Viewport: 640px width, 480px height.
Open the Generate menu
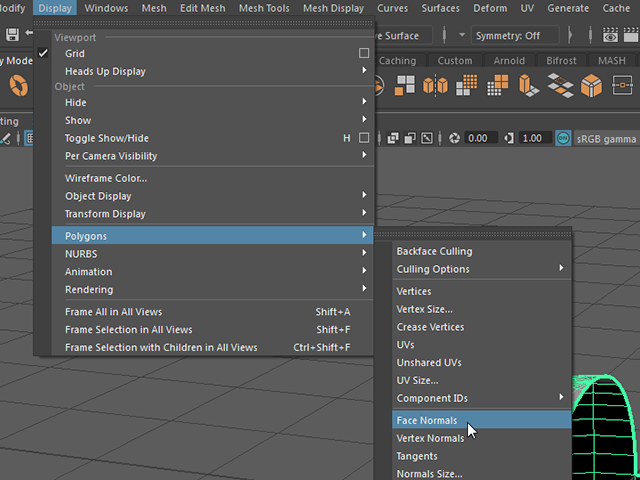568,8
